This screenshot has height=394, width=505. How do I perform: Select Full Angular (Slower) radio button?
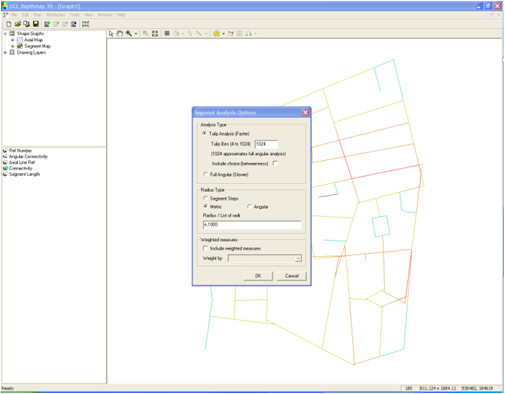click(x=205, y=174)
